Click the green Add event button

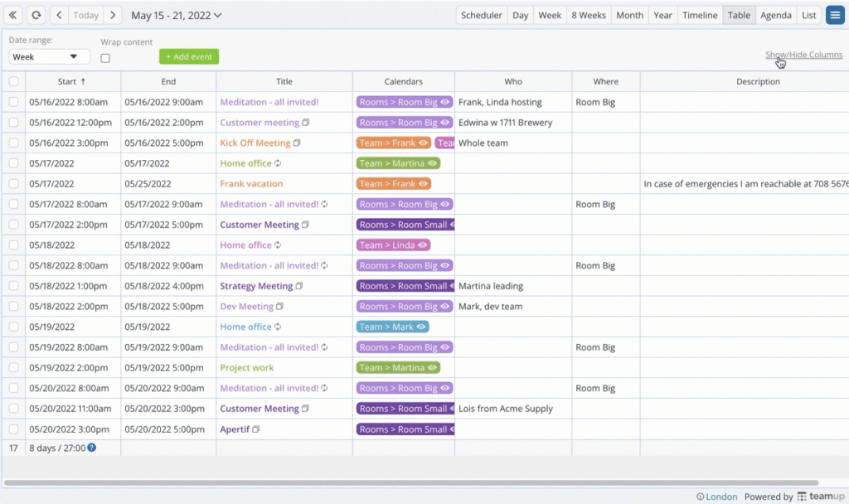[x=189, y=56]
